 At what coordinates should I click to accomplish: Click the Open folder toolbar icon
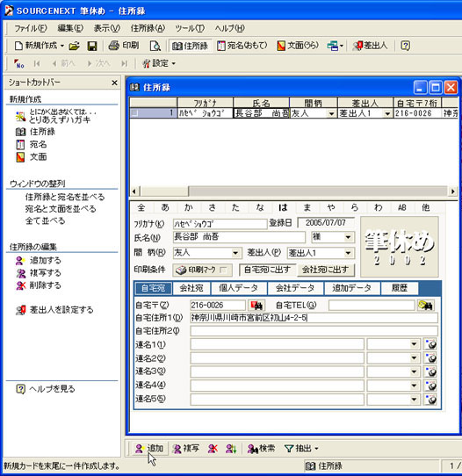(74, 47)
